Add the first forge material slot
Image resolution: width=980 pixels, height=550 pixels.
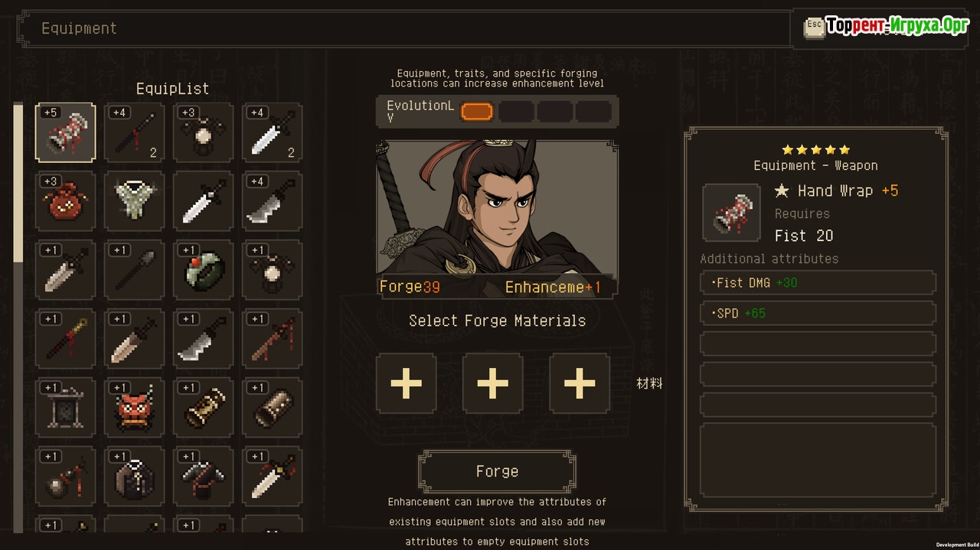coord(406,382)
